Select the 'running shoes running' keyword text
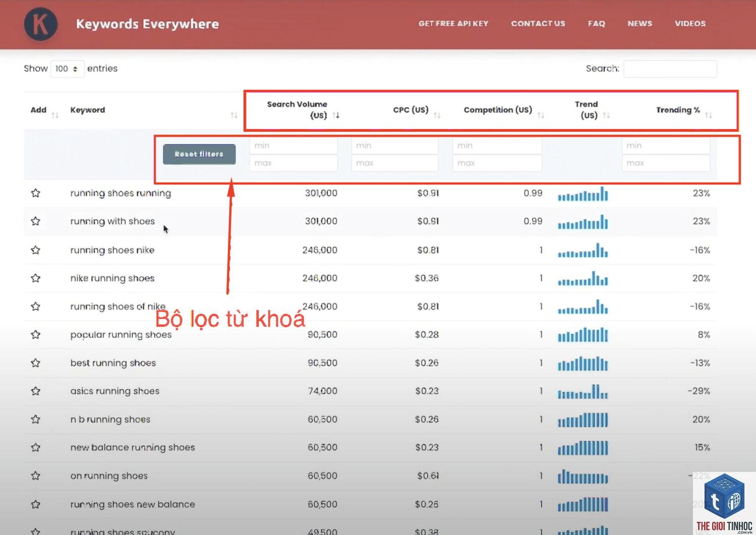The width and height of the screenshot is (756, 535). tap(121, 193)
